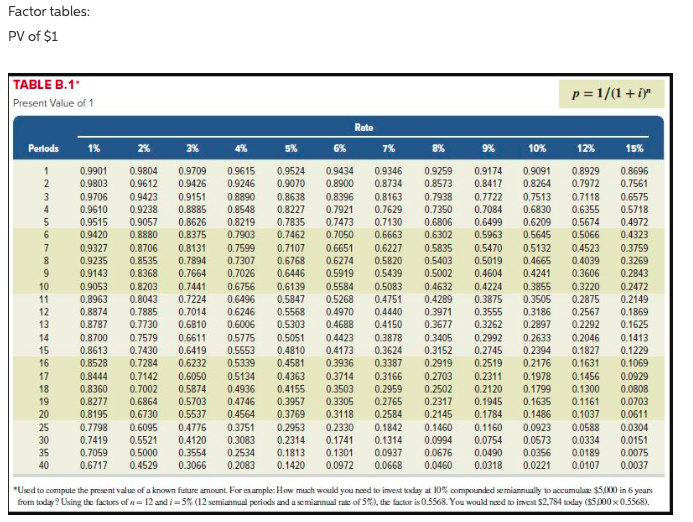Click cell 0.5568 in period 12
Screen dimensions: 693x522
tap(291, 312)
